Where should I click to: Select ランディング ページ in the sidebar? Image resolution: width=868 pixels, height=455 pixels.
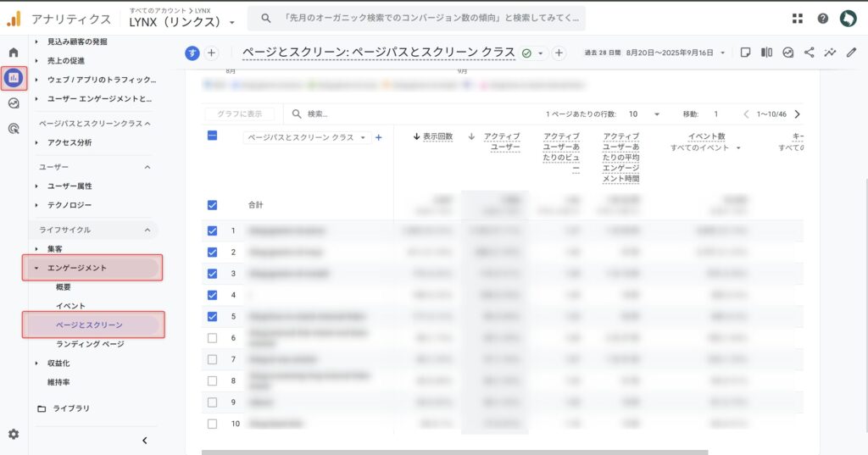(90, 344)
